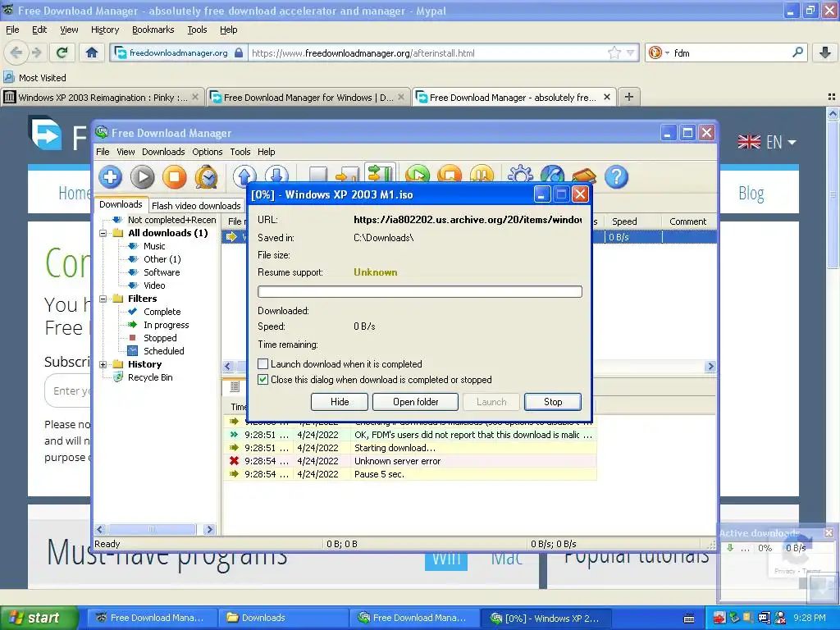
Task: Click the search magnifier icon in browser
Action: [797, 52]
